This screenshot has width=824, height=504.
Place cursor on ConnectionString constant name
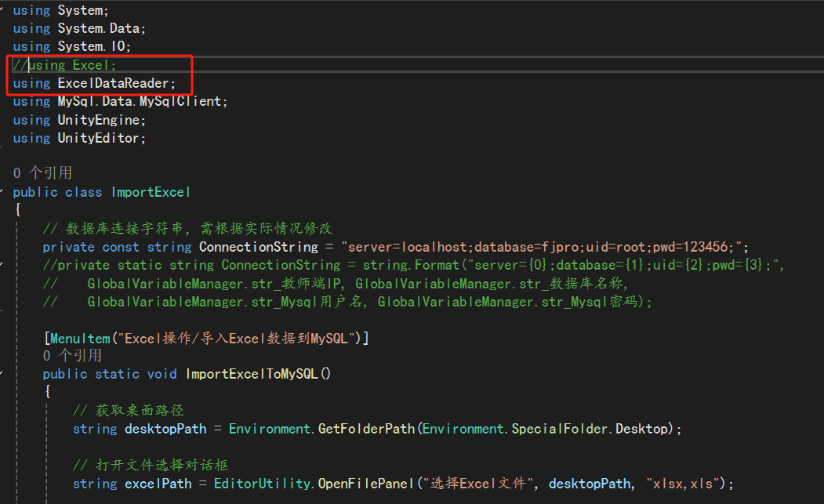[259, 246]
